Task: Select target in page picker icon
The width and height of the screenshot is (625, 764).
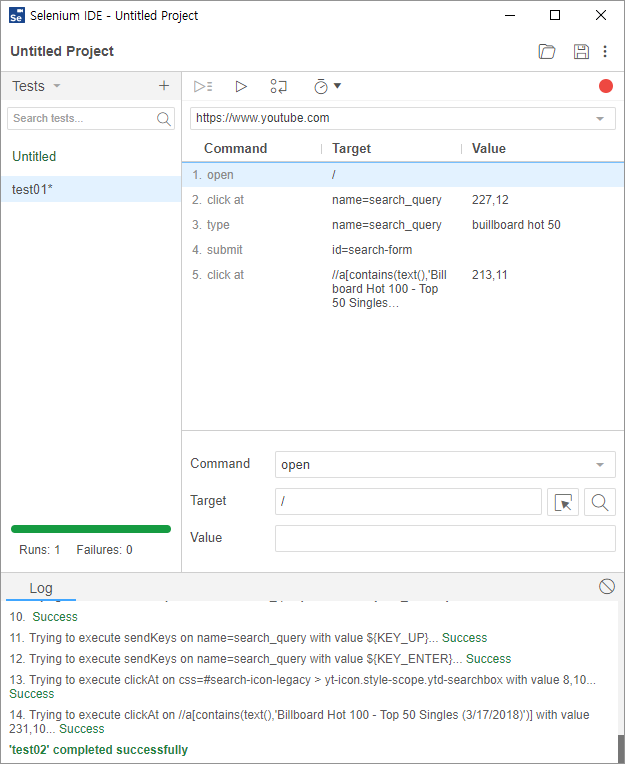Action: 563,502
